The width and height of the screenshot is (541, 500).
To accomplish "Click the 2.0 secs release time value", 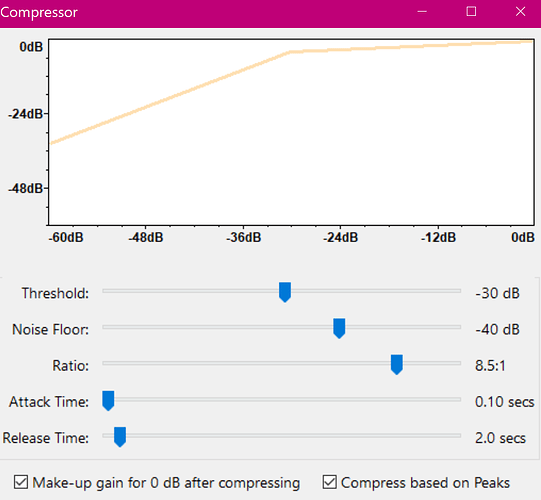I will pos(500,438).
